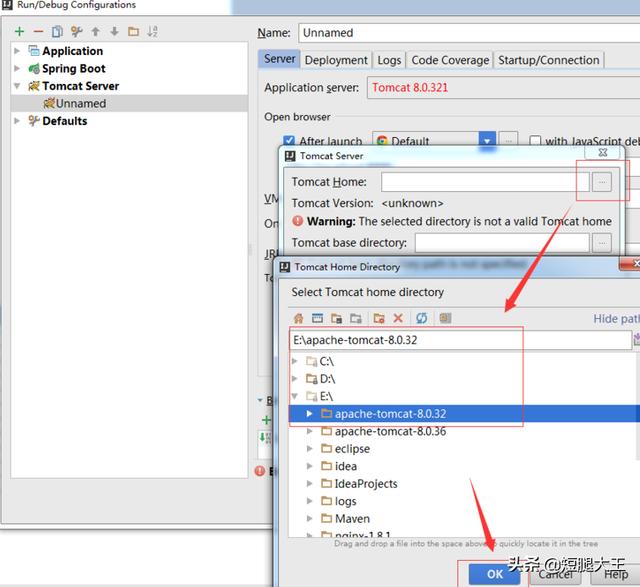Open the Code Coverage tab
The image size is (640, 587).
click(x=450, y=60)
